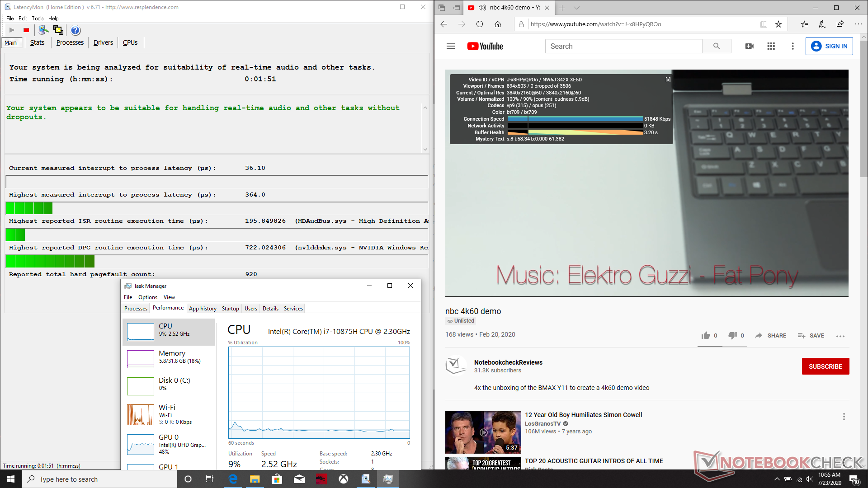
Task: Click the SIGN IN button
Action: click(x=829, y=46)
